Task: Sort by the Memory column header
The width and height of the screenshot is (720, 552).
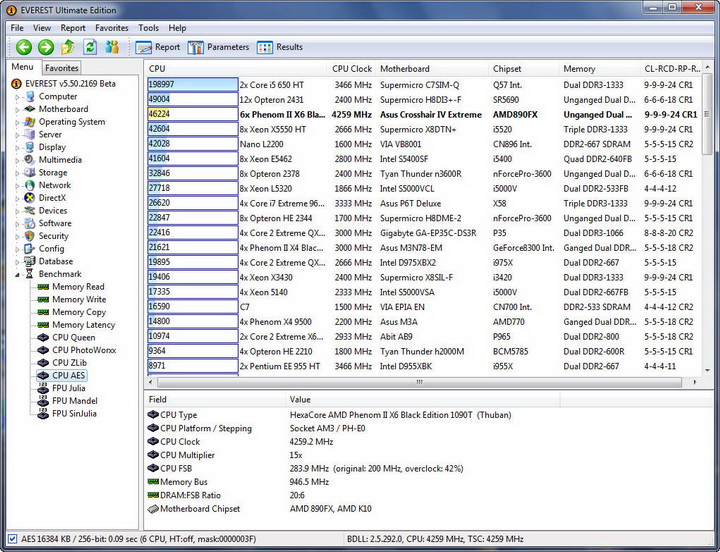Action: (x=599, y=69)
